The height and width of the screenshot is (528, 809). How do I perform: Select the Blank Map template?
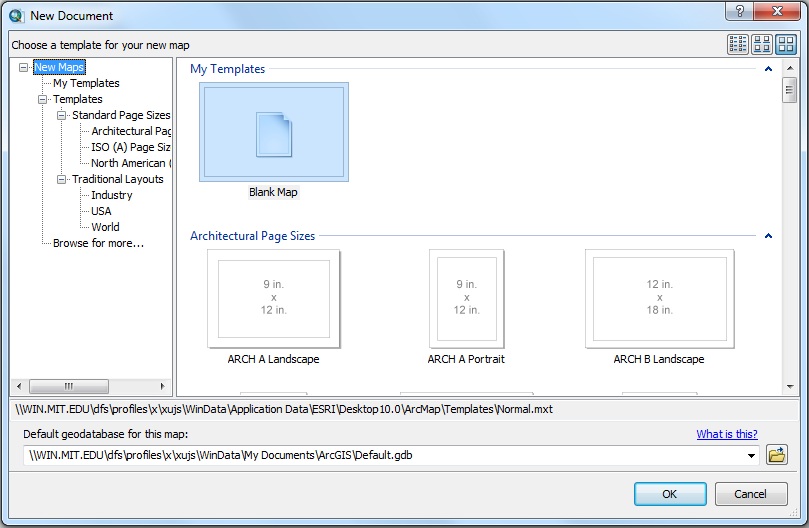coord(273,133)
